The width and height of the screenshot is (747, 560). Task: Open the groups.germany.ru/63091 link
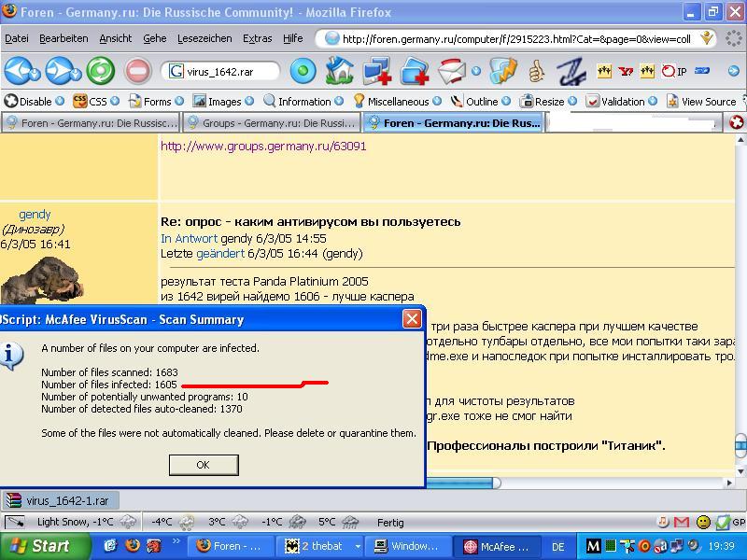click(263, 147)
